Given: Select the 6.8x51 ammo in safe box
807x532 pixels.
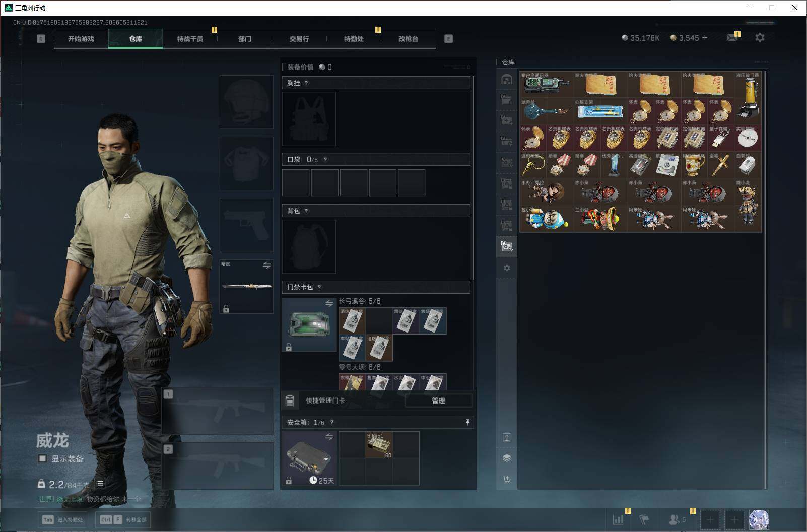Looking at the screenshot, I should [x=379, y=445].
